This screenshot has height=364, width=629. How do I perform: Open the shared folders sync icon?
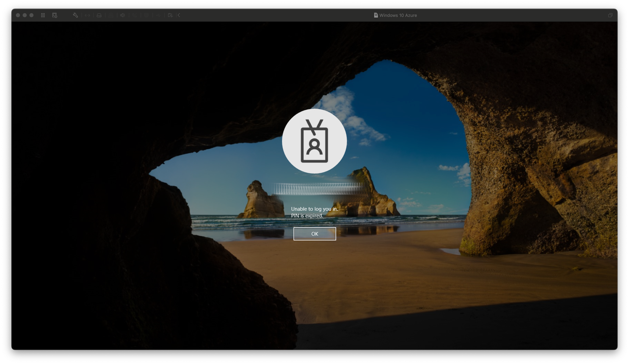click(170, 15)
